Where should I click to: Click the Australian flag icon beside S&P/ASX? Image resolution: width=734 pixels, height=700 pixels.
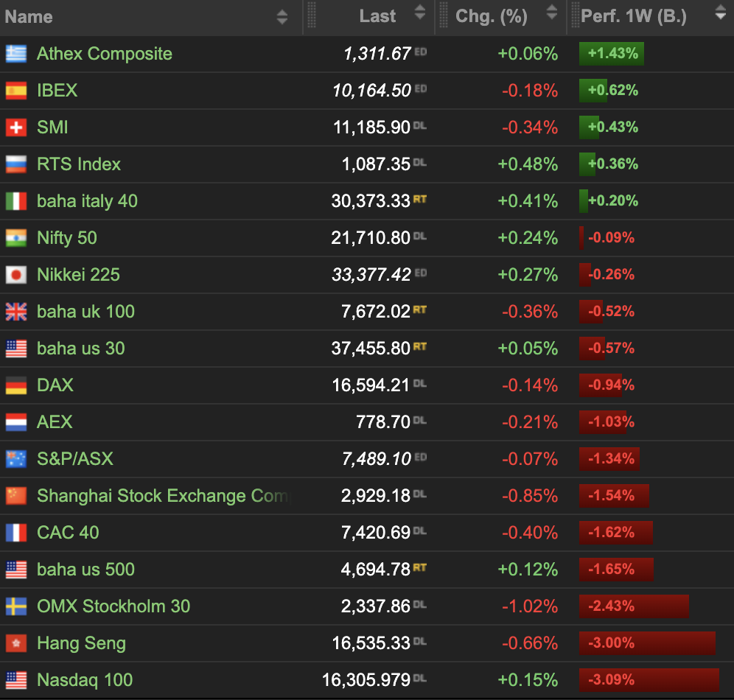pyautogui.click(x=16, y=459)
